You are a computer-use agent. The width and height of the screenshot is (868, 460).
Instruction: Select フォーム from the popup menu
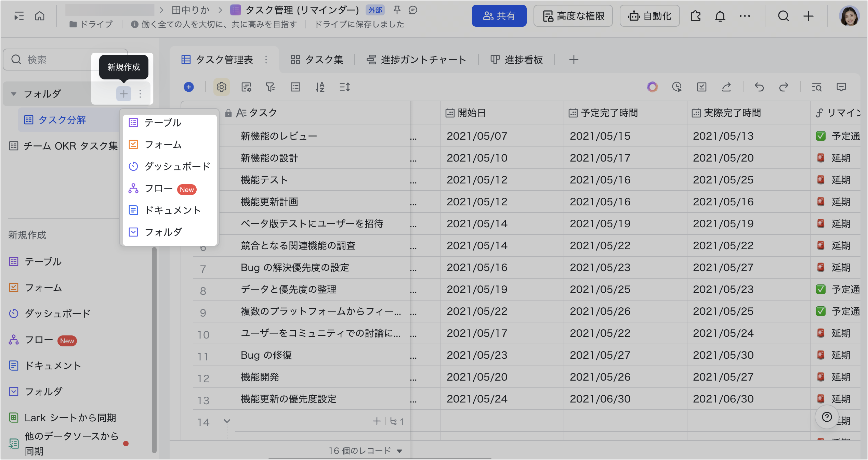click(x=163, y=144)
